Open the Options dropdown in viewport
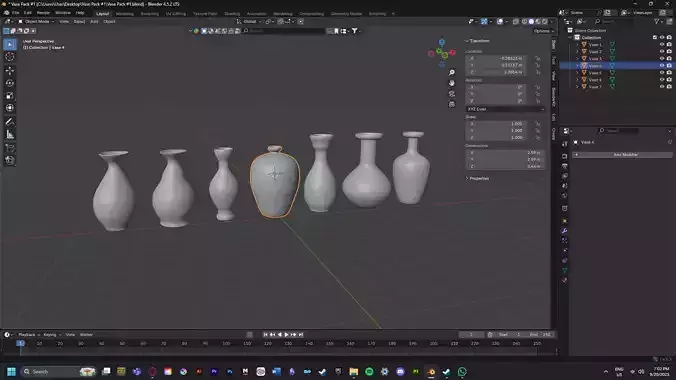This screenshot has height=380, width=676. [543, 31]
